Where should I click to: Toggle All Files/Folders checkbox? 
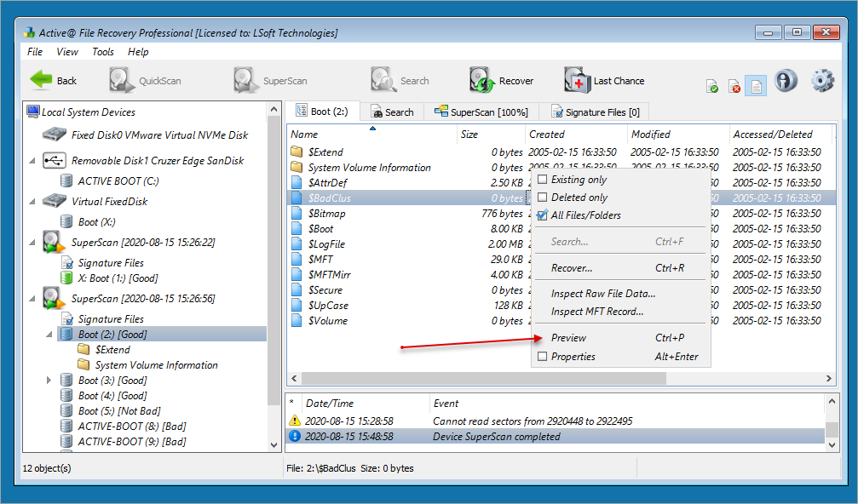click(542, 215)
